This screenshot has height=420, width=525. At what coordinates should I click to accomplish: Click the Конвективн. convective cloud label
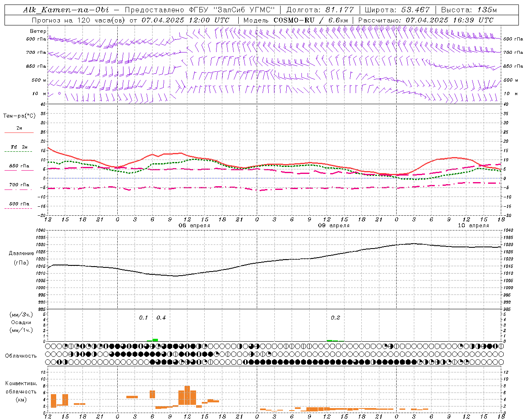21,383
